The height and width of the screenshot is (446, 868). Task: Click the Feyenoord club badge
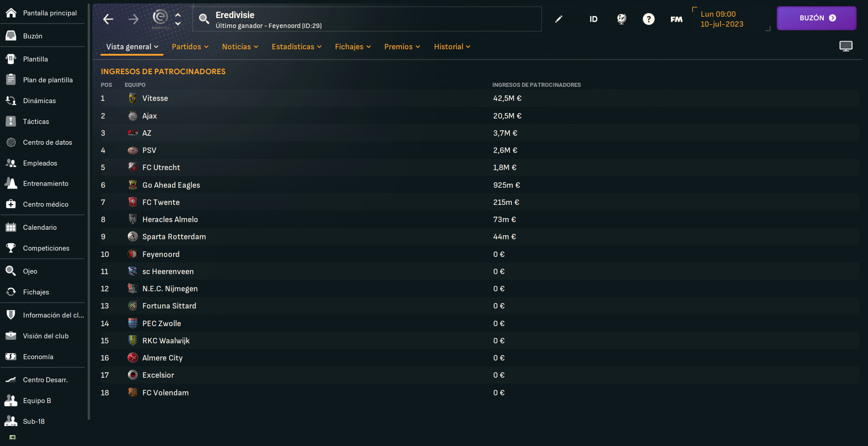pyautogui.click(x=132, y=254)
